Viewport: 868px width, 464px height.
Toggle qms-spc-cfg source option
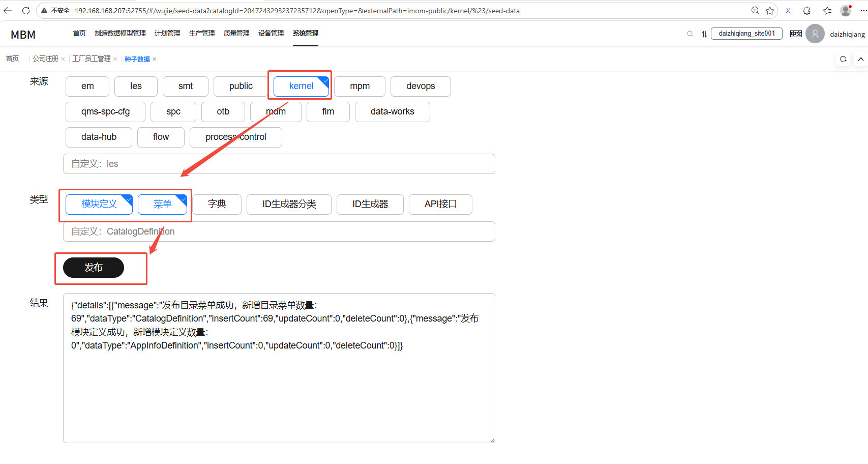(105, 111)
